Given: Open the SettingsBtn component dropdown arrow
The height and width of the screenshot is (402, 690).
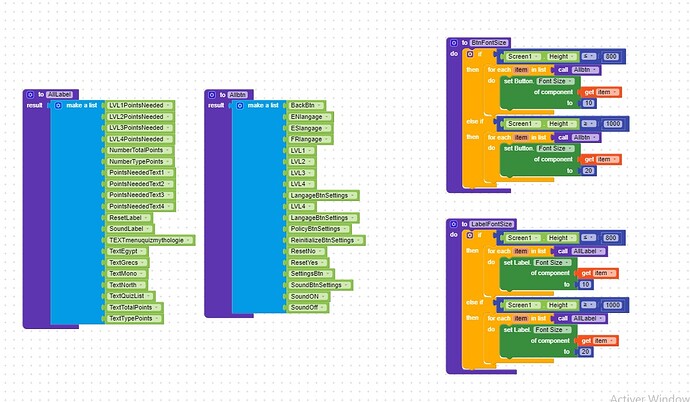Looking at the screenshot, I should coord(328,274).
